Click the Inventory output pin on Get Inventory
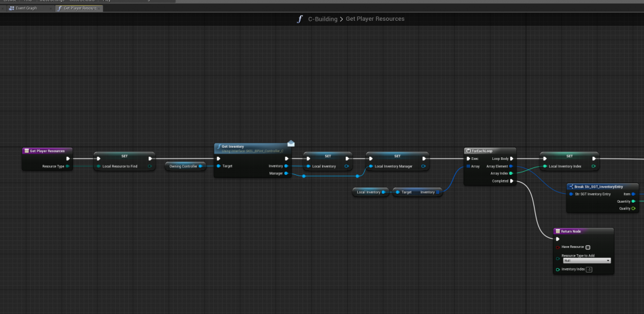644x314 pixels. (286, 166)
